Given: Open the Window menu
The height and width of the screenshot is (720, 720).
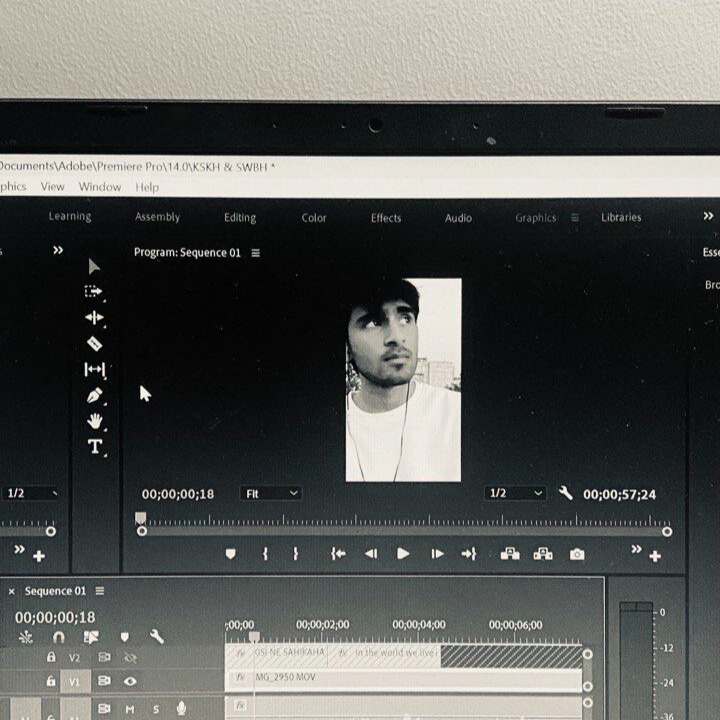Looking at the screenshot, I should (x=100, y=187).
